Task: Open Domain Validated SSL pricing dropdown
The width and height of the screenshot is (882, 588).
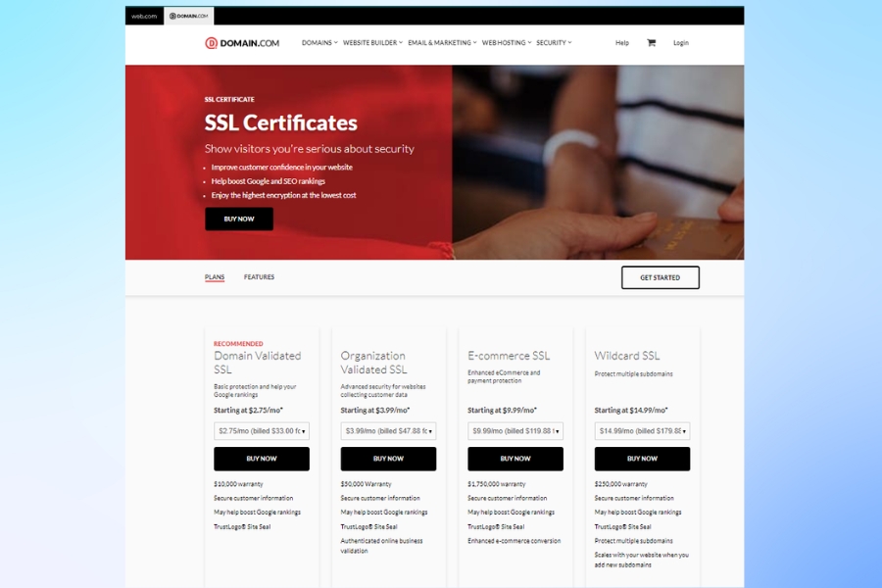Action: (x=262, y=431)
